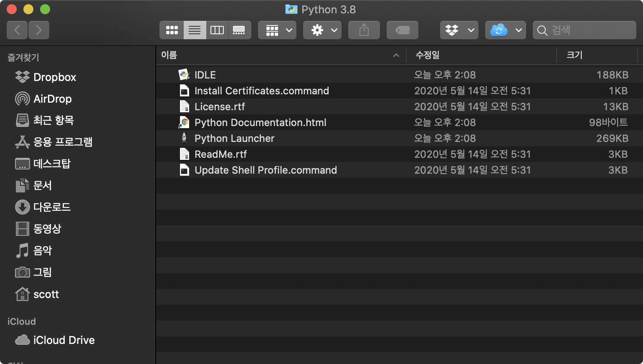Open the cloud sync toolbar dropdown
The image size is (643, 364).
click(x=505, y=30)
